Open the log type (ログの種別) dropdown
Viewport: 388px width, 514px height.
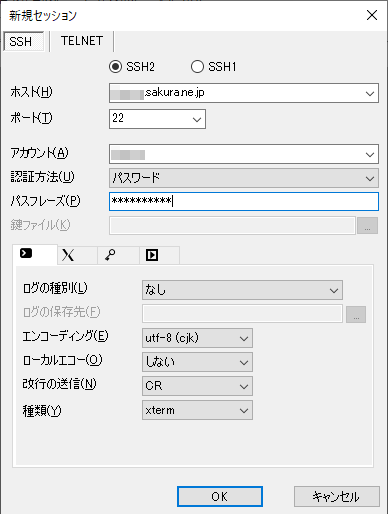tap(242, 290)
